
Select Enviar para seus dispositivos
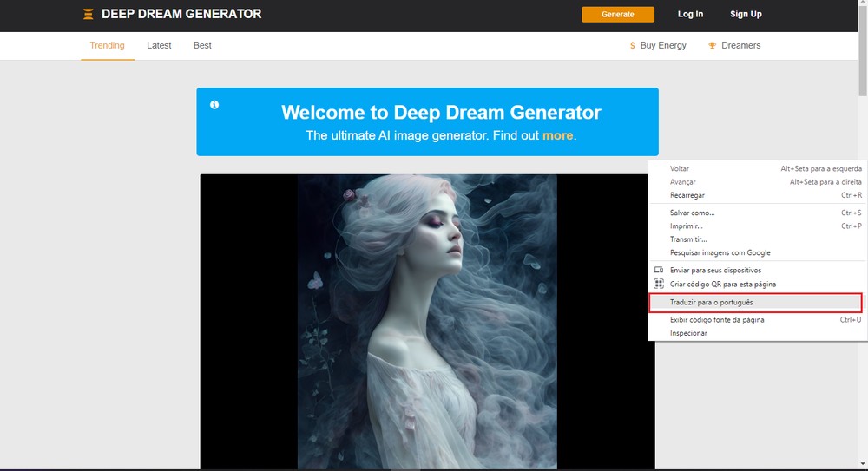point(758,270)
